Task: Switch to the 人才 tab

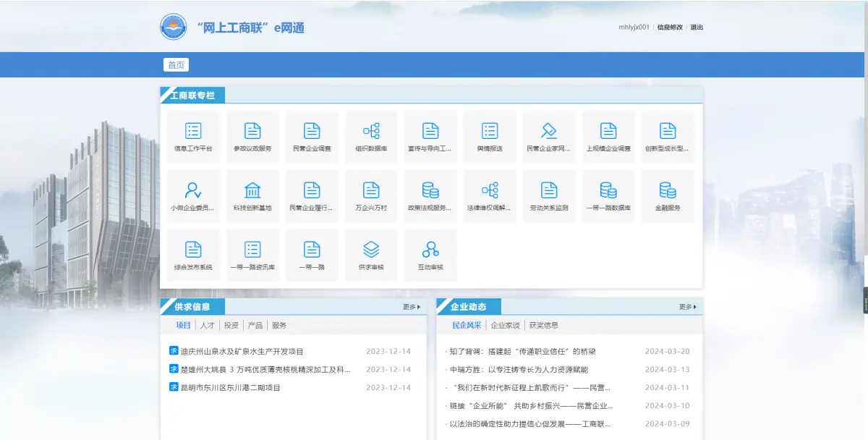Action: coord(208,326)
